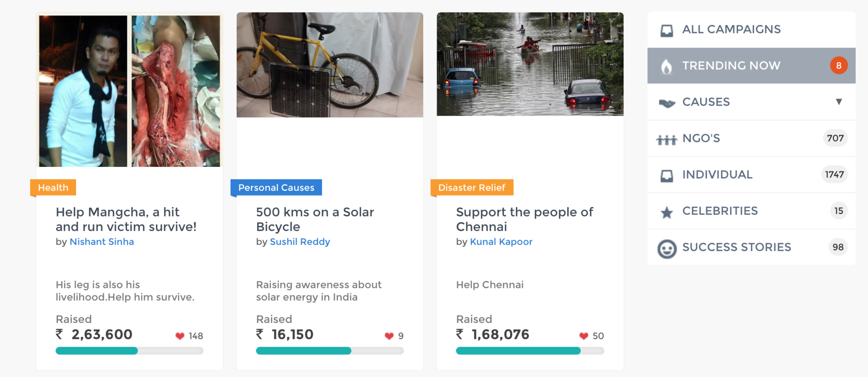This screenshot has height=377, width=868.
Task: Click the flame icon beside Trending Now
Action: [666, 66]
